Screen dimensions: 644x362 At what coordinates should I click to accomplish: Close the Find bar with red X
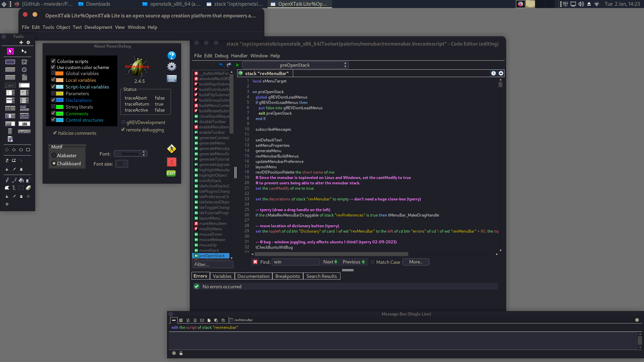tap(255, 262)
